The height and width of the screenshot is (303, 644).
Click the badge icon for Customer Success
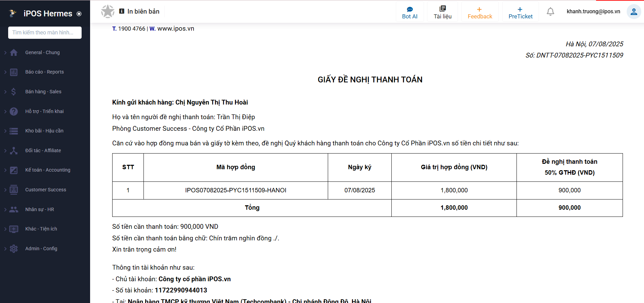tap(14, 190)
